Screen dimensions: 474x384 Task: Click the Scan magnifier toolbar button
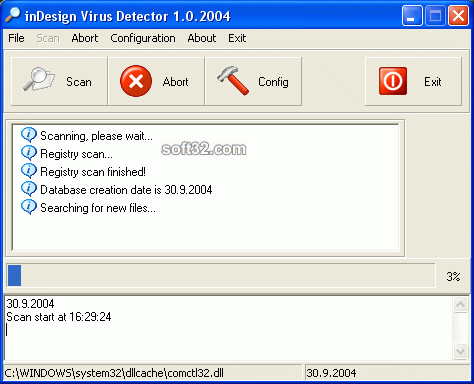click(59, 81)
